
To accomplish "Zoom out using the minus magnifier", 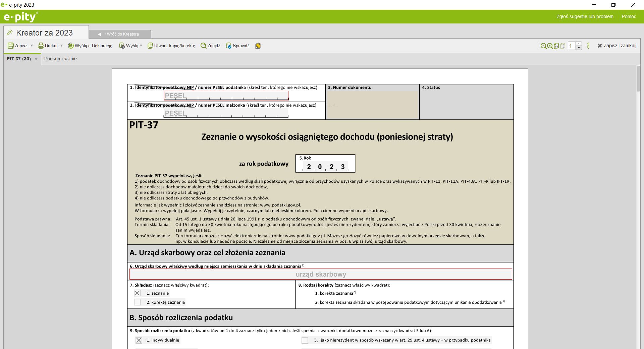I will click(543, 46).
